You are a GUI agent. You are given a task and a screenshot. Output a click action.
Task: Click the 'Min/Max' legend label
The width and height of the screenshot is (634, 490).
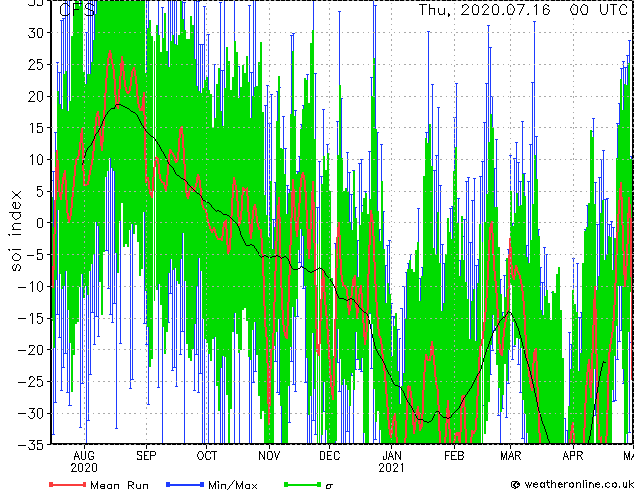click(x=232, y=485)
